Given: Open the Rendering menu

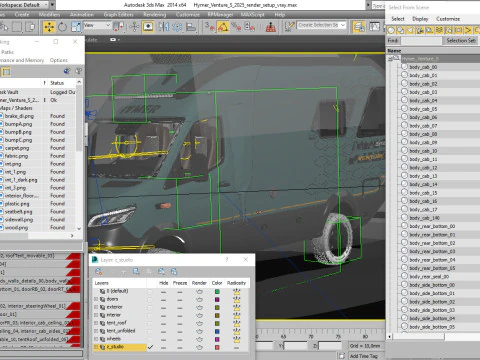Looking at the screenshot, I should [x=155, y=14].
